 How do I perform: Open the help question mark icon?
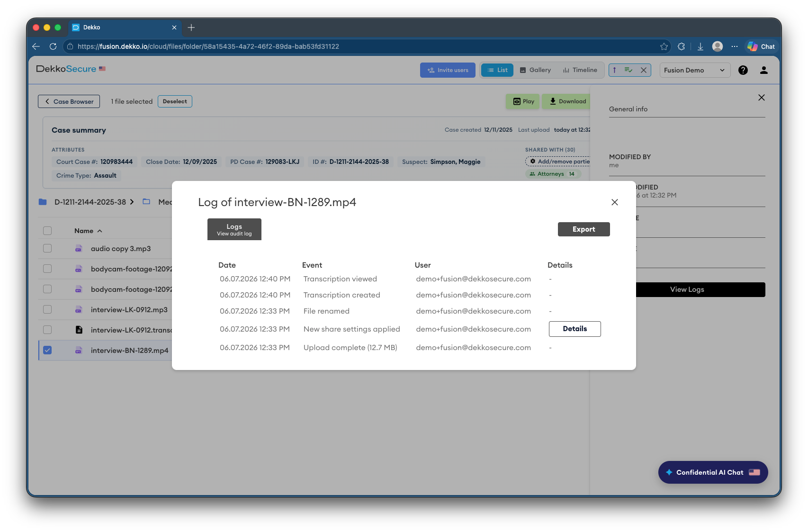tap(743, 70)
